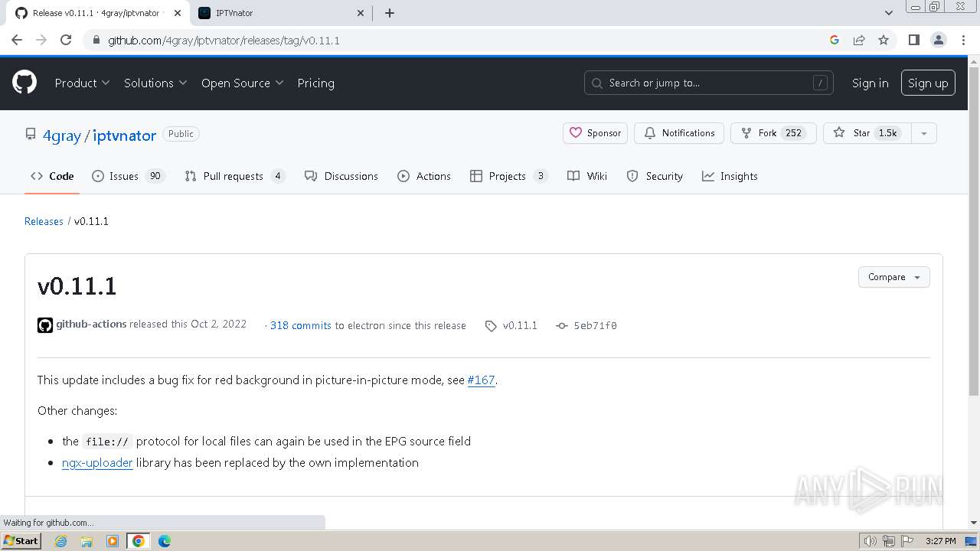Screen dimensions: 980x551
Task: Switch to the Code tab
Action: [x=52, y=176]
